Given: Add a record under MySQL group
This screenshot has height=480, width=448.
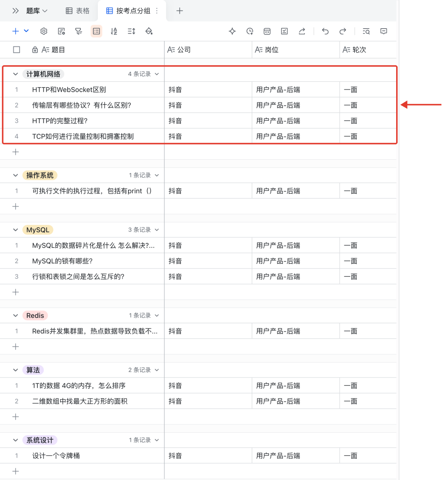Looking at the screenshot, I should 16,292.
